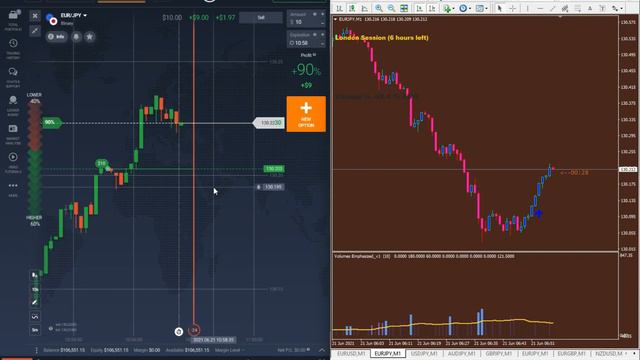Open Trading History in sidebar
Screen dimensions: 640x360
[13, 49]
